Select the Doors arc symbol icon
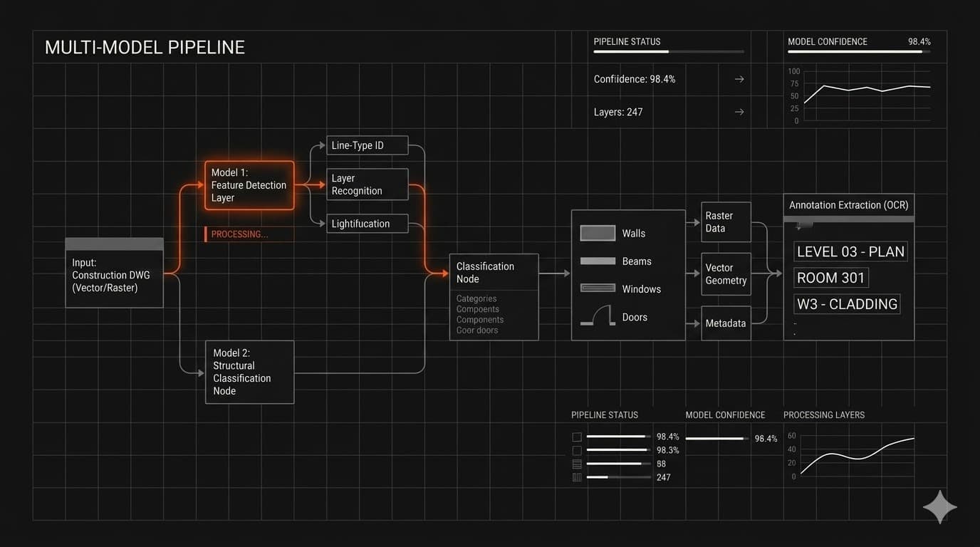This screenshot has height=547, width=980. click(598, 315)
